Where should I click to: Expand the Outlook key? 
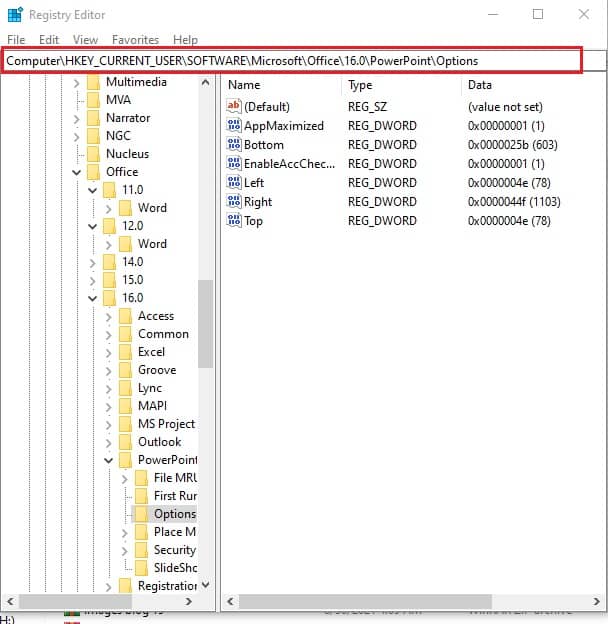point(108,443)
